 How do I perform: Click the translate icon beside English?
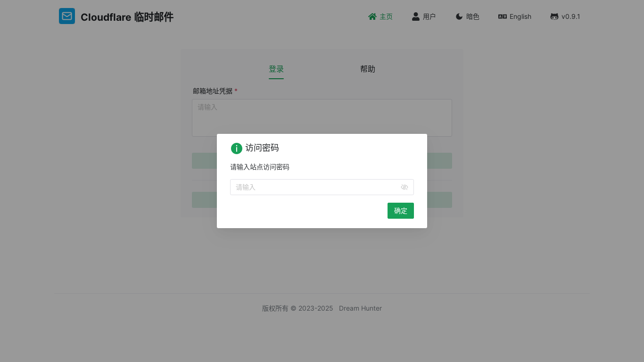(502, 16)
